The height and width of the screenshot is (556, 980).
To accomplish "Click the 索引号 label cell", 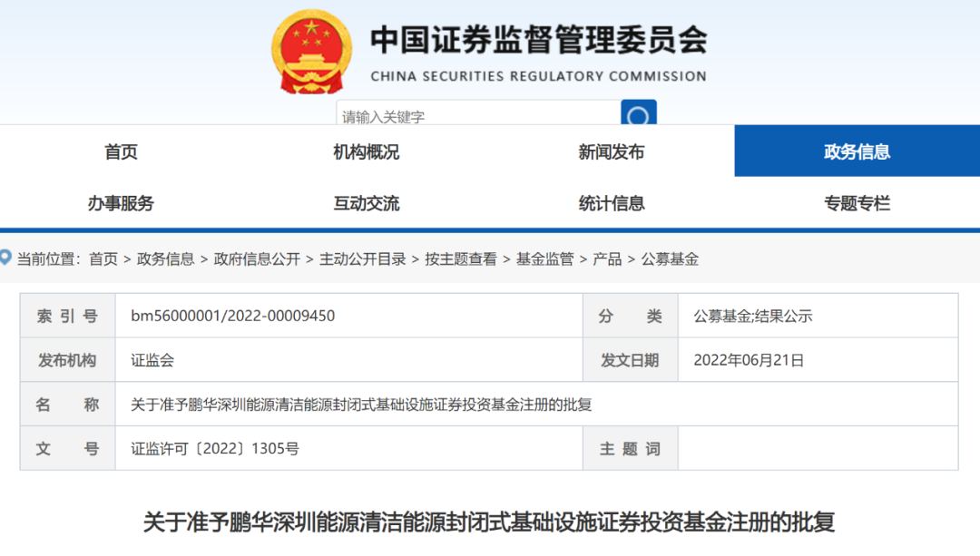I will (67, 317).
